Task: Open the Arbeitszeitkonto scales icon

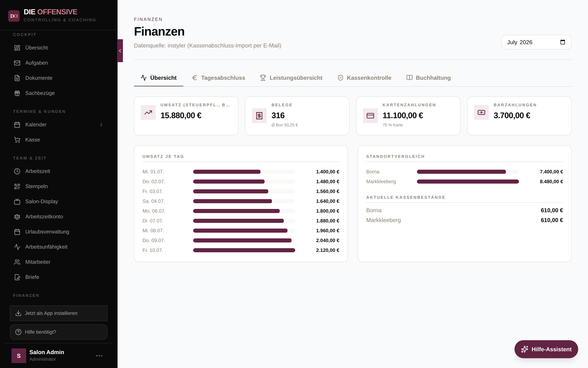Action: click(x=17, y=217)
